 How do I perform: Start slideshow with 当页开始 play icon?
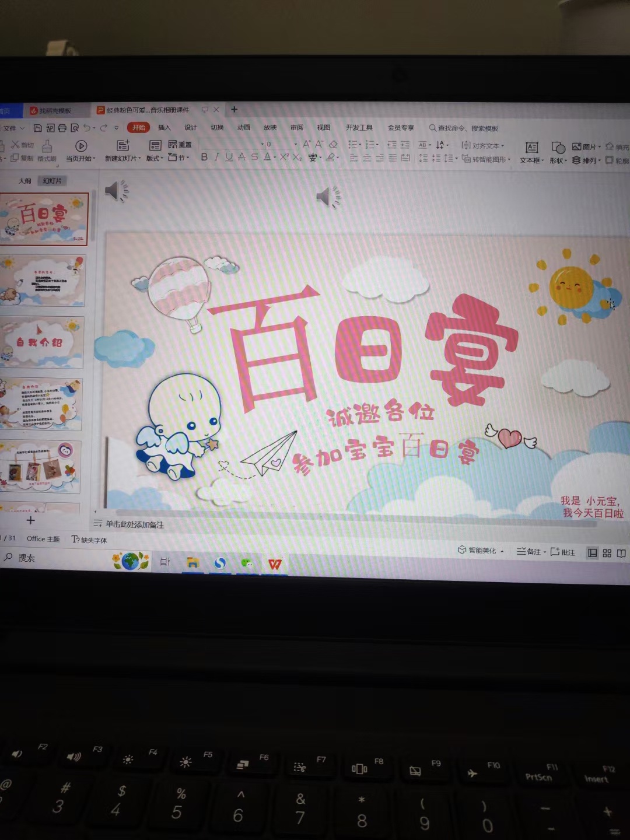(81, 146)
